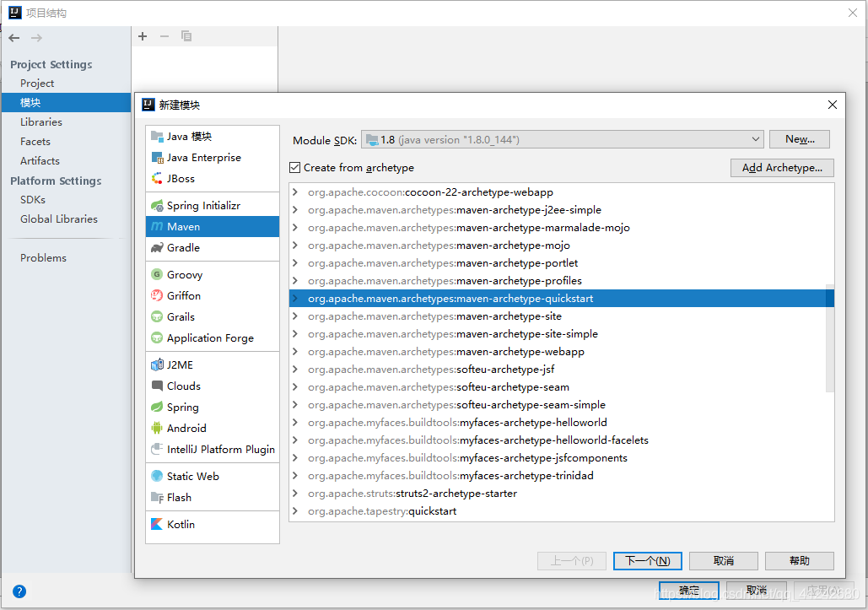
Task: Select the J2ME icon
Action: pos(157,364)
